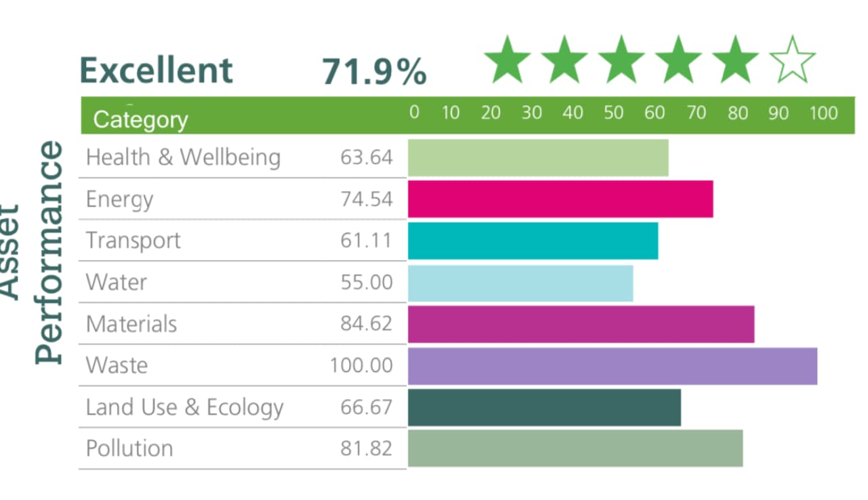Click the first filled green star
Screen dimensions: 868x500
coord(508,61)
